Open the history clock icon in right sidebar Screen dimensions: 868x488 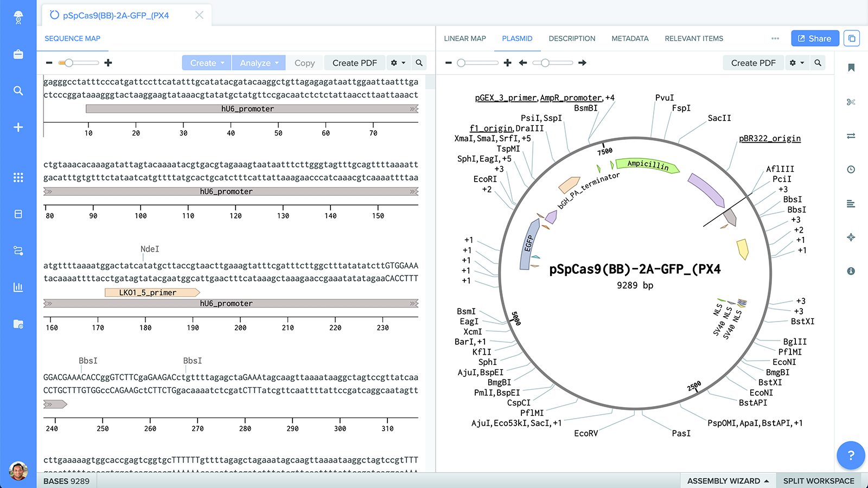click(x=851, y=169)
